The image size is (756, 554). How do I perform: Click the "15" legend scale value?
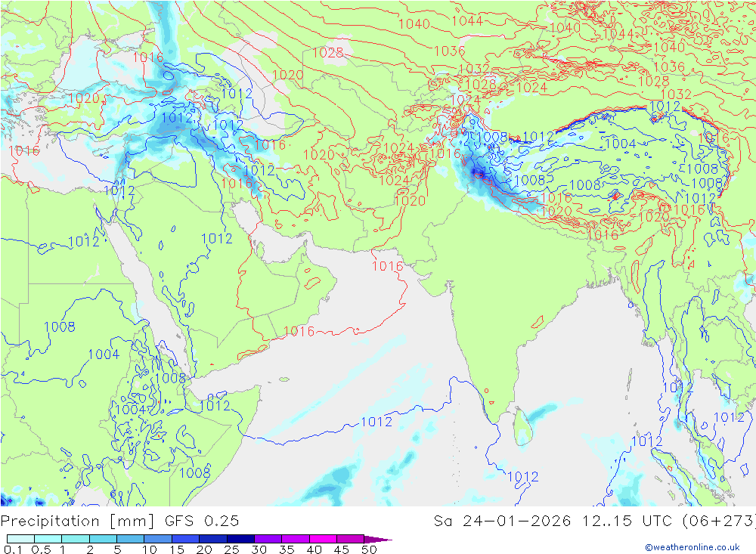click(177, 549)
